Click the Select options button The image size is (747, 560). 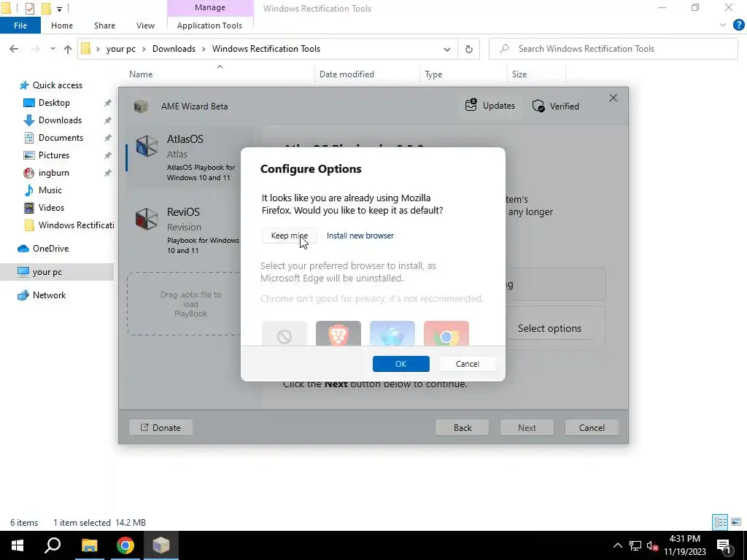(x=549, y=328)
